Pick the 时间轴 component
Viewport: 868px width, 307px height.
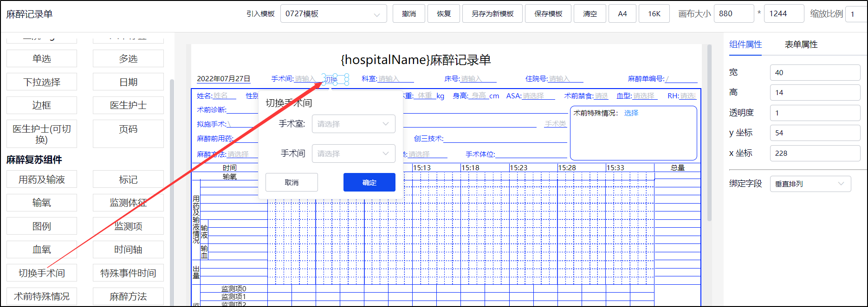pos(128,249)
